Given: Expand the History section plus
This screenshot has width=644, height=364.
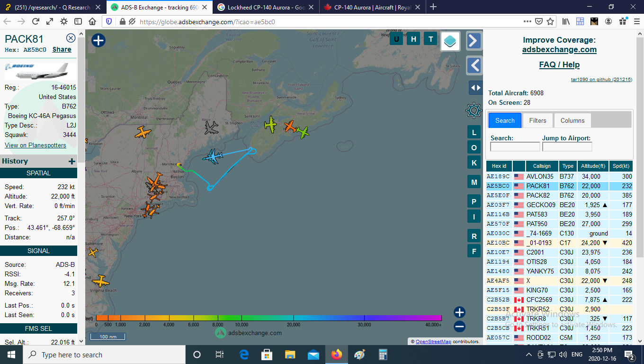Looking at the screenshot, I should pos(72,161).
